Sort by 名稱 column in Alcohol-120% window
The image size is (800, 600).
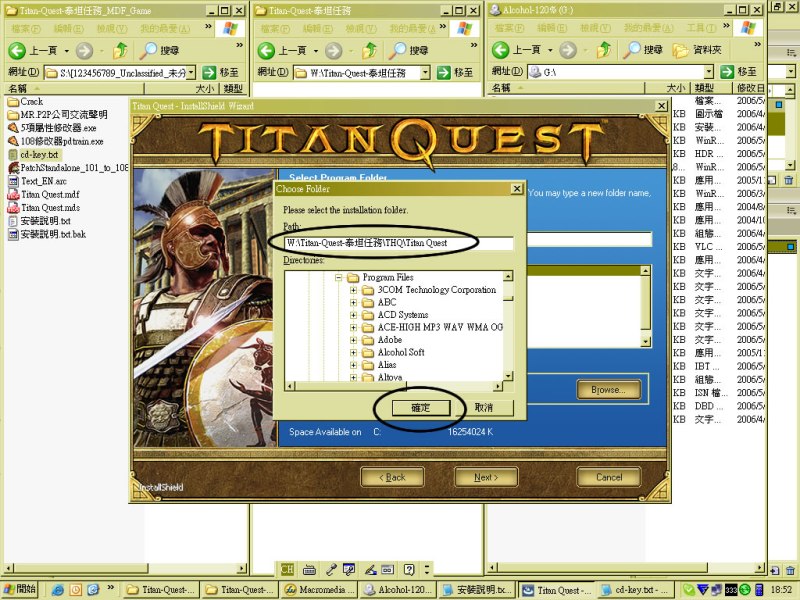(x=566, y=88)
